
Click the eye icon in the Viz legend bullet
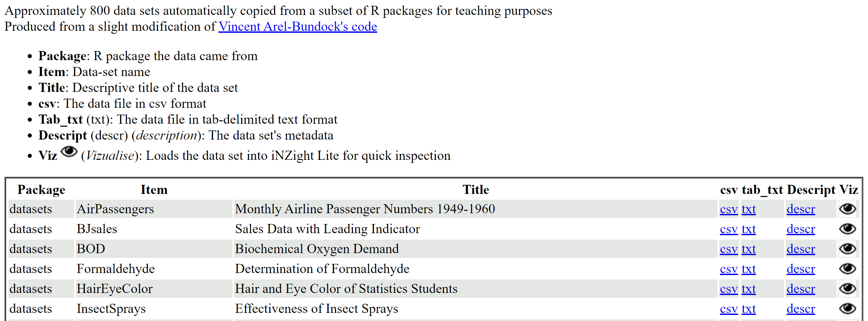pos(69,152)
